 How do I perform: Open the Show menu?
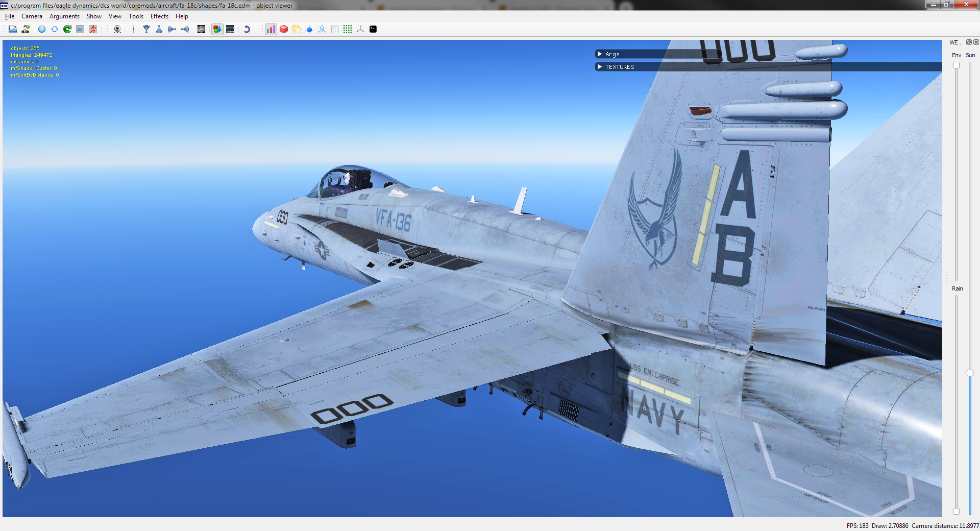click(x=94, y=16)
